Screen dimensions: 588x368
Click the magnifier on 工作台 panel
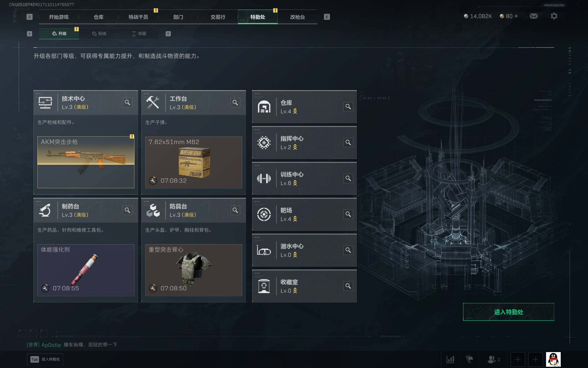click(235, 102)
